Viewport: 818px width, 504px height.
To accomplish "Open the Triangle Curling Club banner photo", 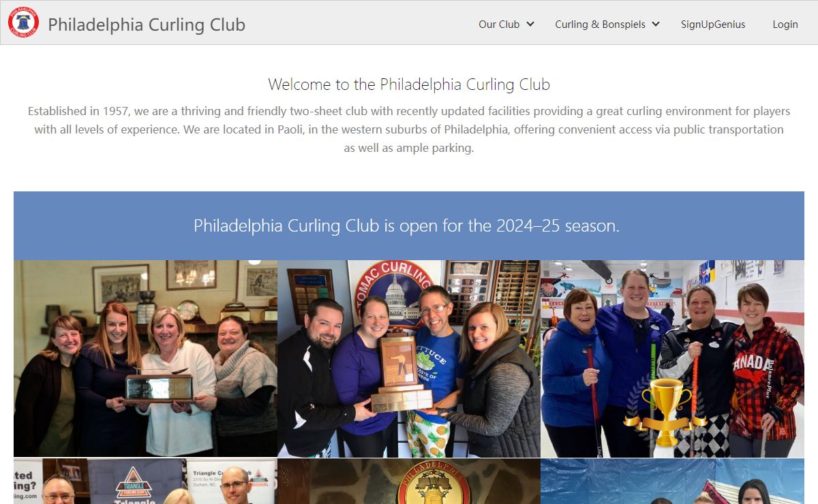I will (x=145, y=481).
